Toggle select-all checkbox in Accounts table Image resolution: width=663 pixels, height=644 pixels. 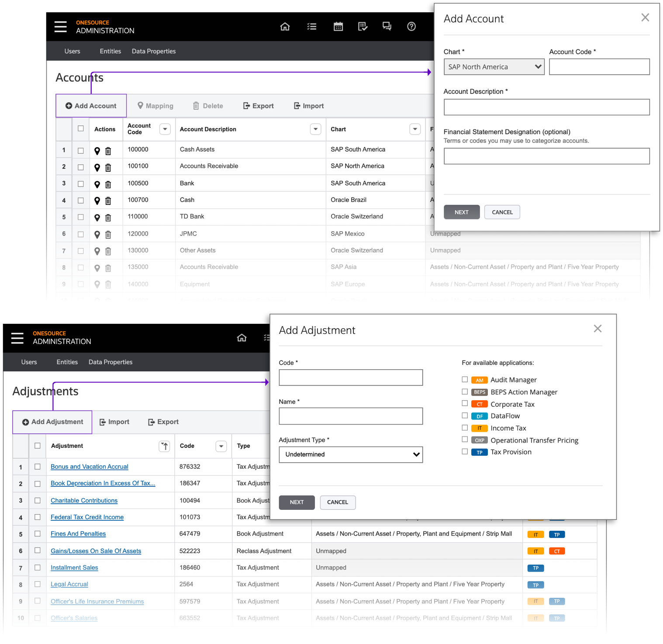click(x=81, y=128)
